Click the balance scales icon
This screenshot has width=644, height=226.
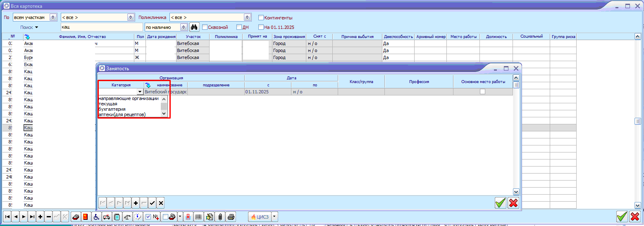[127, 216]
